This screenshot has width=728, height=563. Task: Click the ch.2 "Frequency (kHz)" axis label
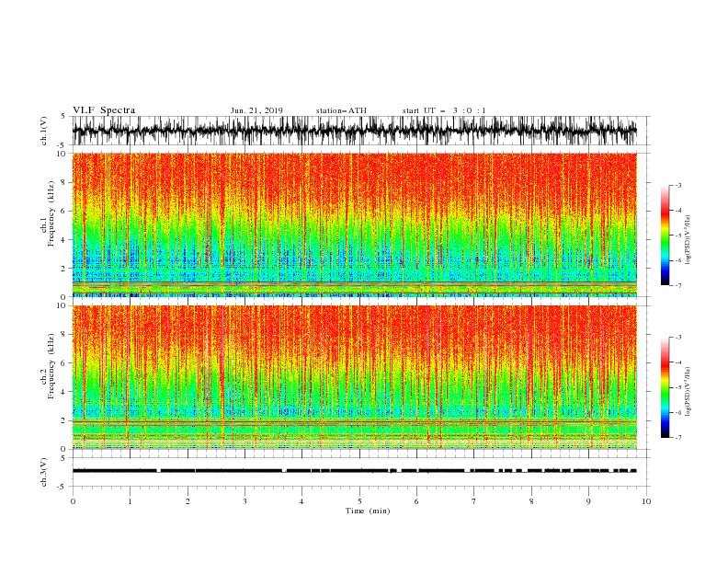(x=51, y=366)
